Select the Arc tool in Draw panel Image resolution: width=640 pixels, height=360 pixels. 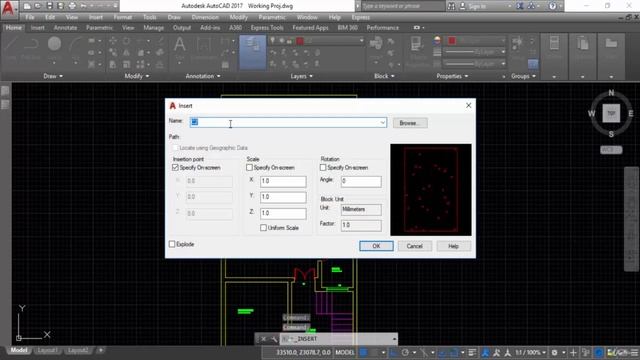point(76,44)
